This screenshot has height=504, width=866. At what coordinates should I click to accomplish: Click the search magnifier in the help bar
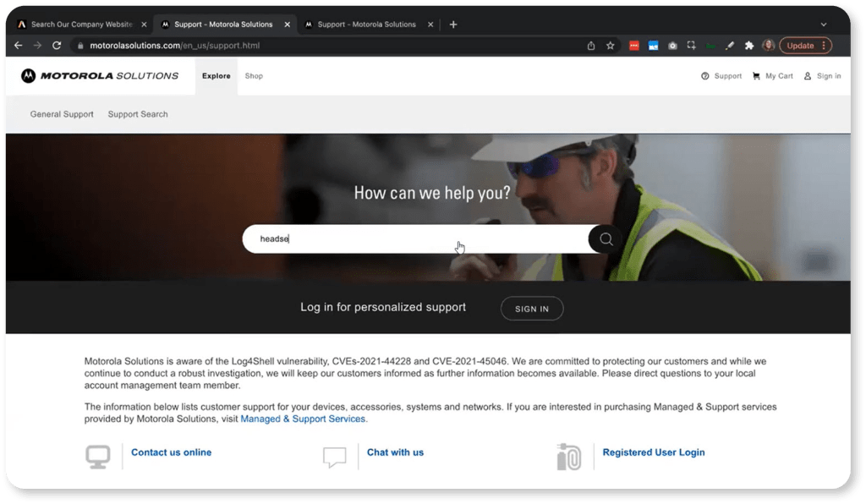point(606,238)
